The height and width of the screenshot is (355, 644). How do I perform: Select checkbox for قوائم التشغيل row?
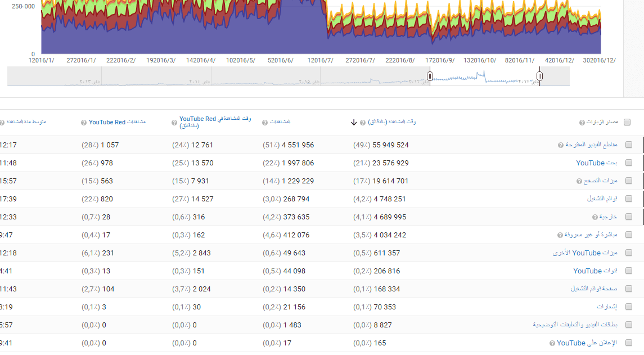629,199
